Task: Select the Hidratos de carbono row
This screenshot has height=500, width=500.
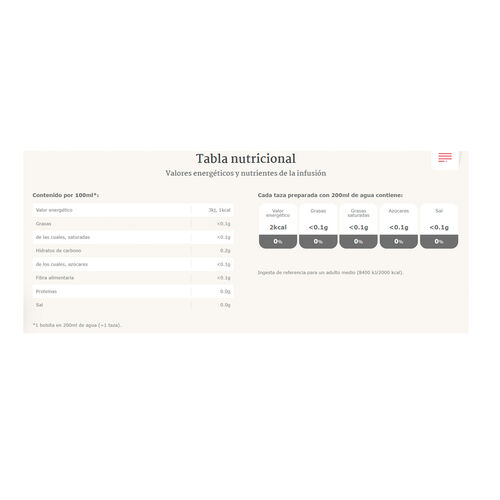Action: 133,251
